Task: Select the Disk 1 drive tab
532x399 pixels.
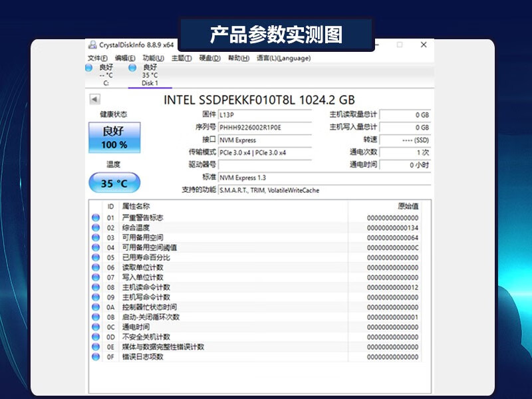Action: [150, 75]
